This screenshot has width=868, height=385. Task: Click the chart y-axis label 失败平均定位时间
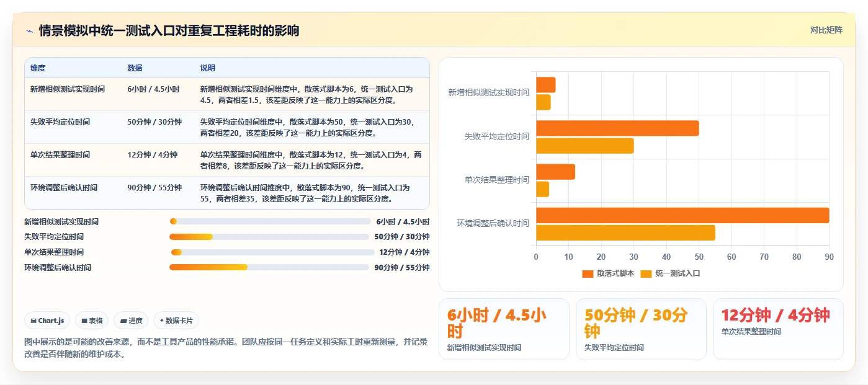(x=497, y=136)
